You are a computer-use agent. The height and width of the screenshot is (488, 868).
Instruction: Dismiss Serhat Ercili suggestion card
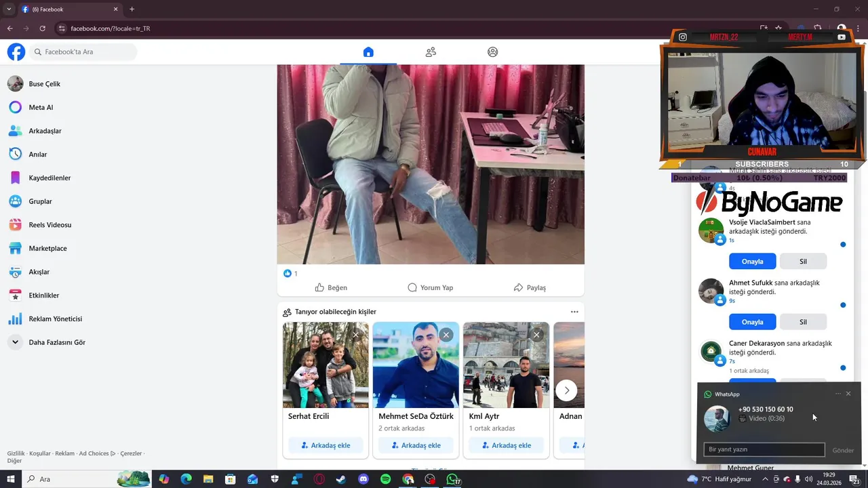click(x=355, y=334)
